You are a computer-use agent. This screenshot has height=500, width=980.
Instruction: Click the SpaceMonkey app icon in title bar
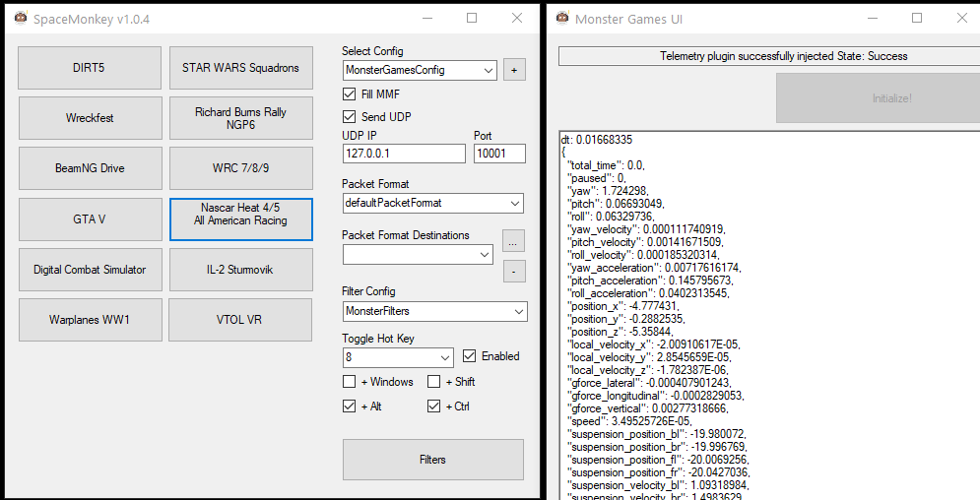pyautogui.click(x=21, y=18)
